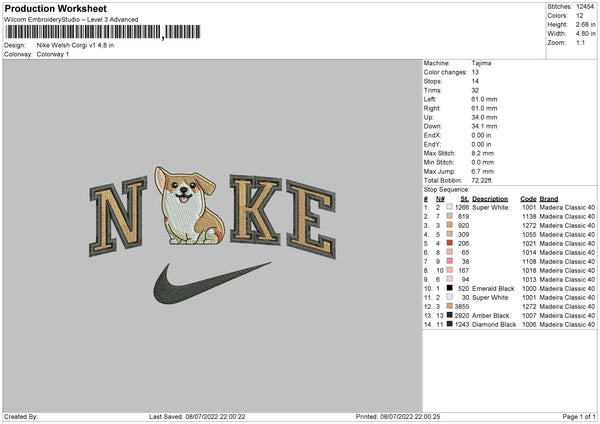The height and width of the screenshot is (424, 600).
Task: Click the embroidered letter E in the preview
Action: 311,219
